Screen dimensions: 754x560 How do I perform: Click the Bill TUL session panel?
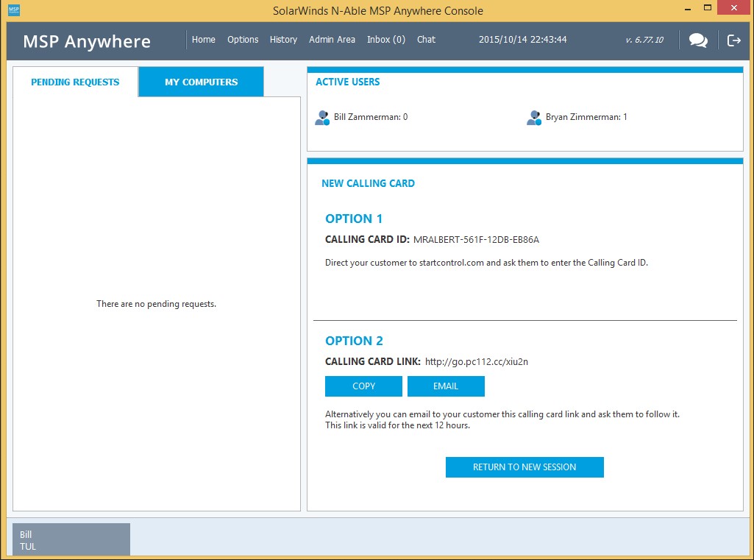point(71,539)
